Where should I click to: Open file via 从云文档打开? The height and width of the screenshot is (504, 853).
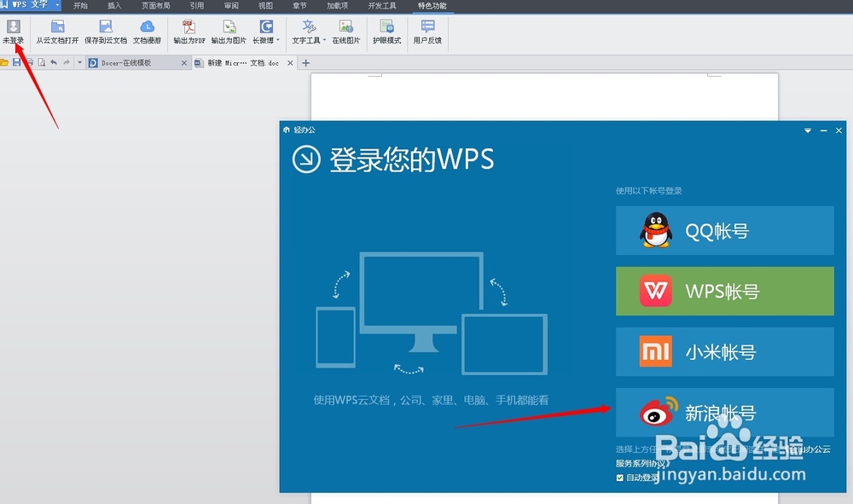coord(57,32)
